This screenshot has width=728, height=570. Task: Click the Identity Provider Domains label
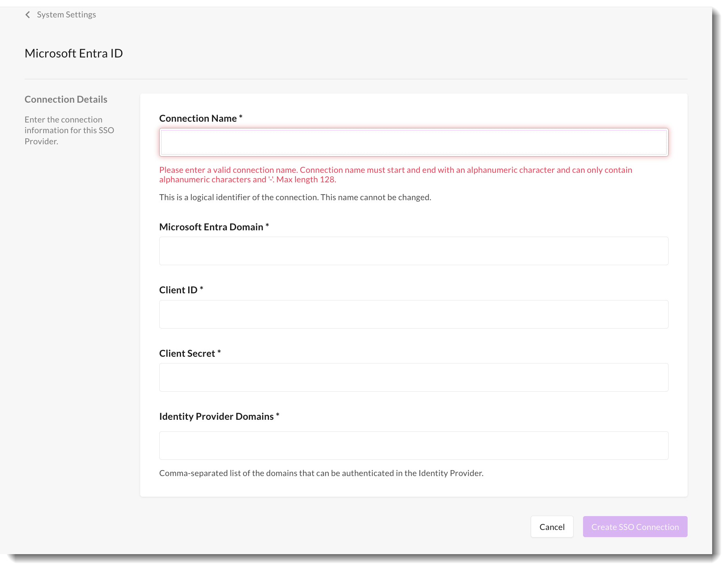[x=216, y=417]
